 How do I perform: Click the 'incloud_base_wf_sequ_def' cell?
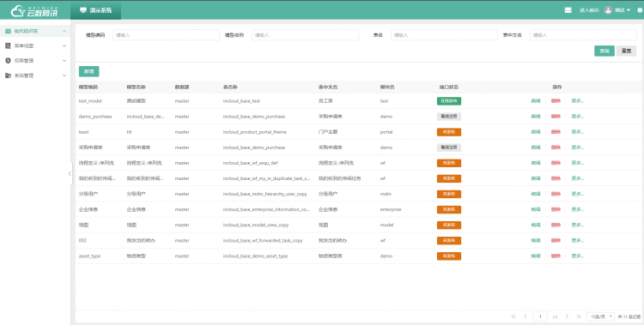coord(251,163)
